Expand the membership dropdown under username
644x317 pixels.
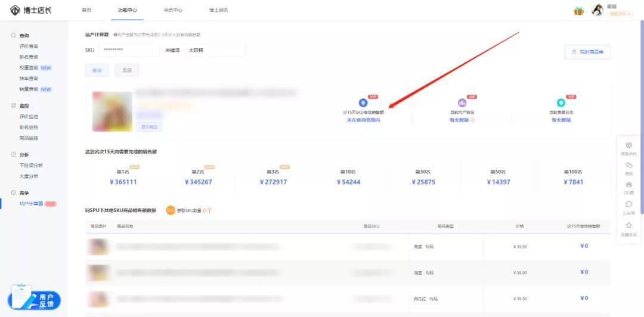(x=620, y=14)
